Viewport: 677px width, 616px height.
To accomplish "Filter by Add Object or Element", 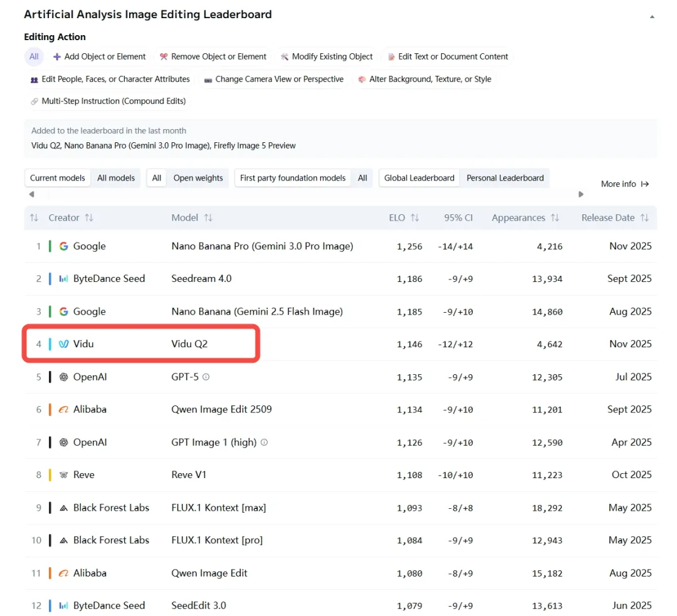I will point(100,56).
